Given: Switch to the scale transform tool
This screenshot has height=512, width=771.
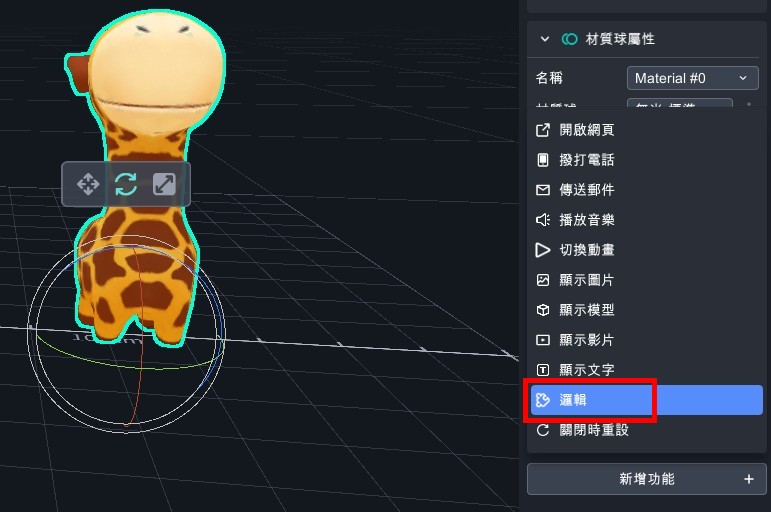Looking at the screenshot, I should tap(164, 184).
